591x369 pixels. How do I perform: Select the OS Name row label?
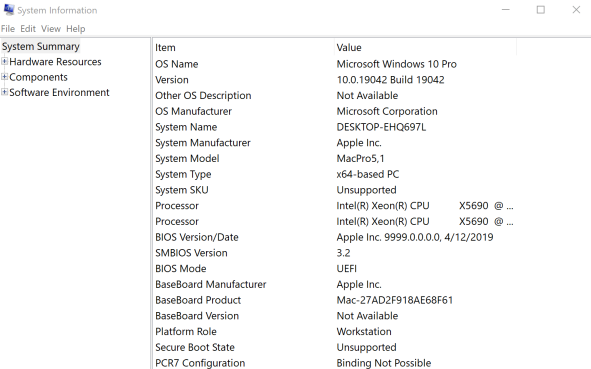(177, 64)
